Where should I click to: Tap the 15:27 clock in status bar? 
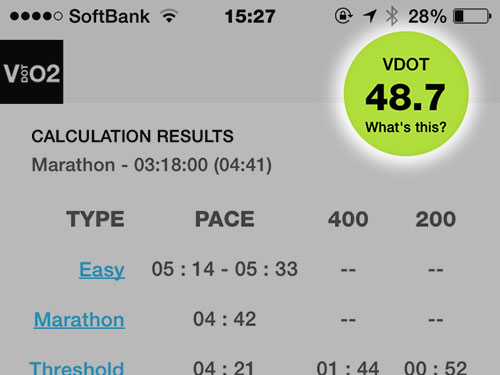click(250, 16)
